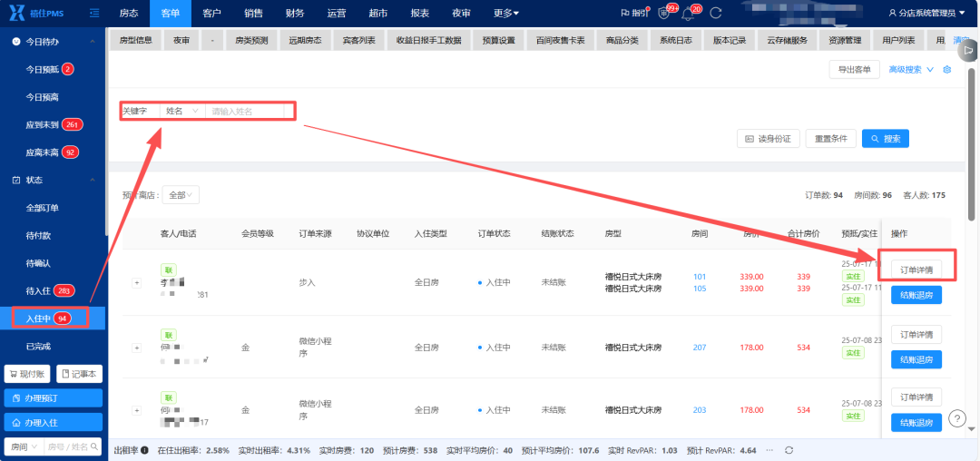Click the blue 搜索 search button

click(885, 139)
